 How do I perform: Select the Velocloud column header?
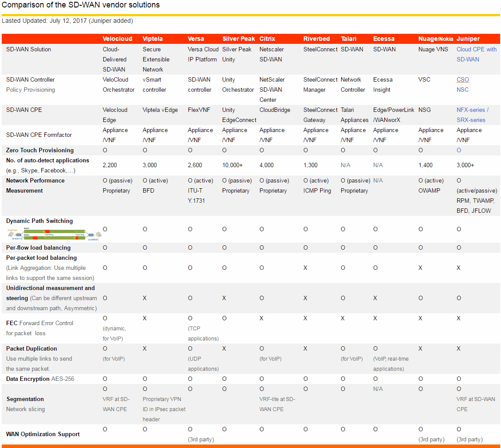(x=117, y=39)
